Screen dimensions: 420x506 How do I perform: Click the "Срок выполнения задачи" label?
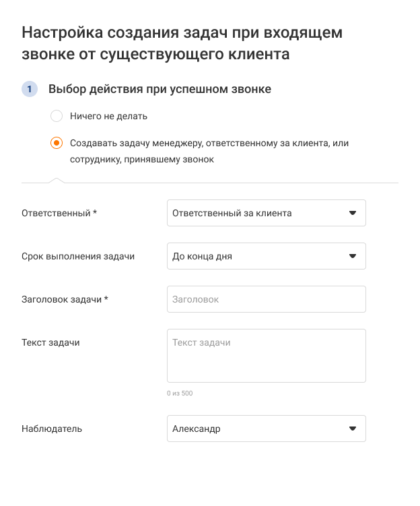coord(78,256)
